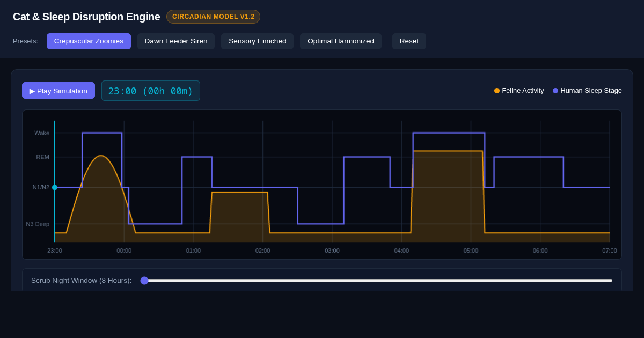Click the Wake axis label
This screenshot has height=338, width=644.
42,133
